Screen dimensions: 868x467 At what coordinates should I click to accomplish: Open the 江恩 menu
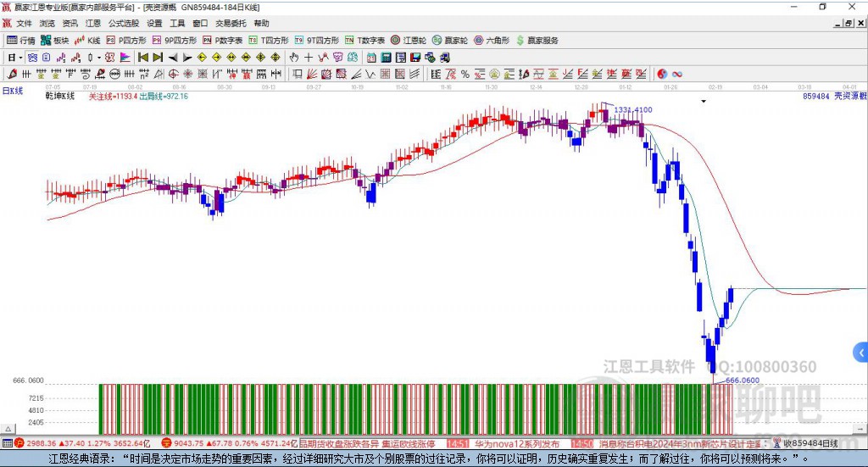[x=93, y=23]
